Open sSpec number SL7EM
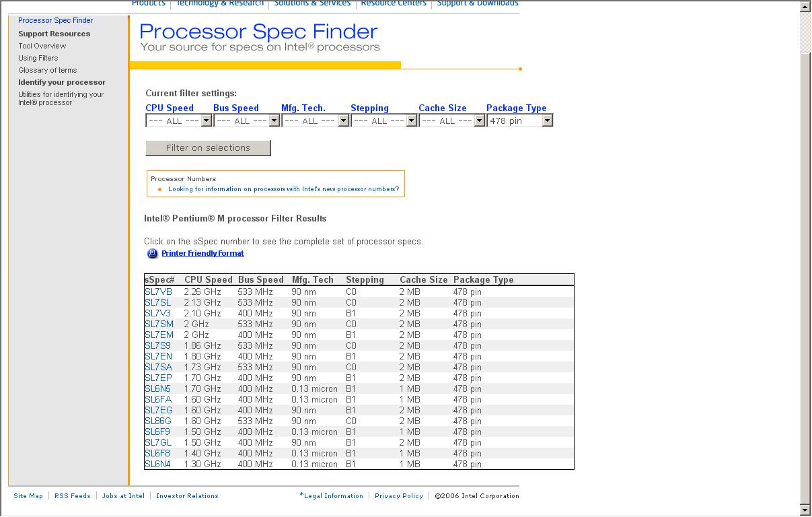The width and height of the screenshot is (812, 517). 159,335
